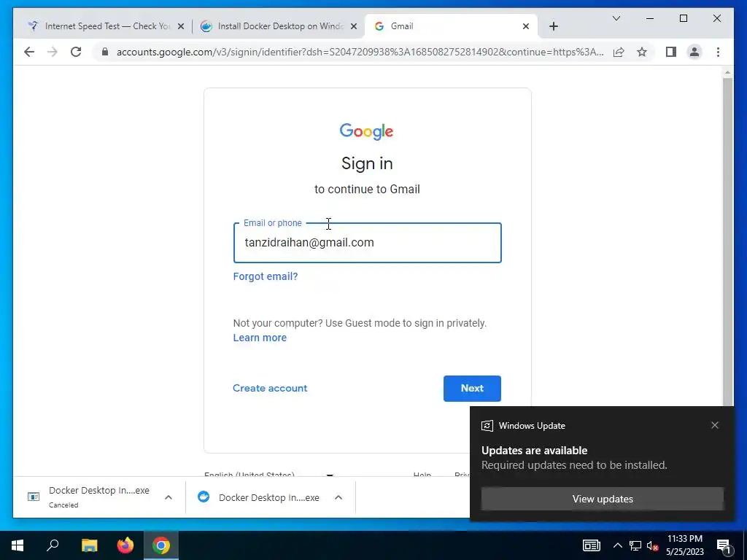Open the clock showing 11:33 PM
The width and height of the screenshot is (747, 560).
click(x=684, y=545)
